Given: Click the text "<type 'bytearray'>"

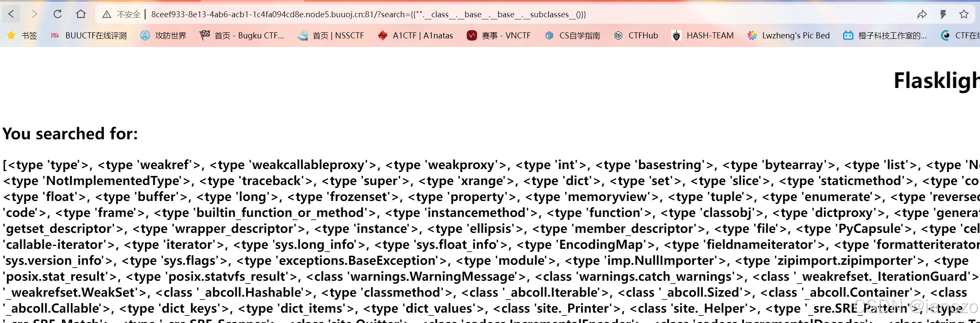Looking at the screenshot, I should click(779, 165).
